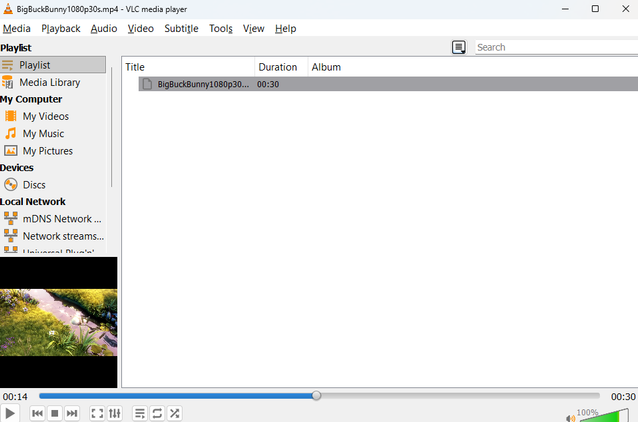
Task: Open the Subtitle menu
Action: (181, 28)
